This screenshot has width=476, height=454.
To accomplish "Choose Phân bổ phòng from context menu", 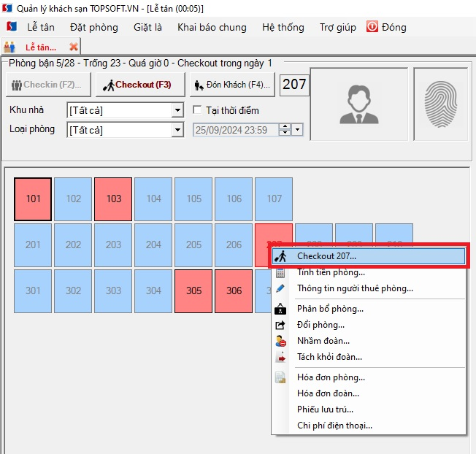I will click(x=368, y=309).
